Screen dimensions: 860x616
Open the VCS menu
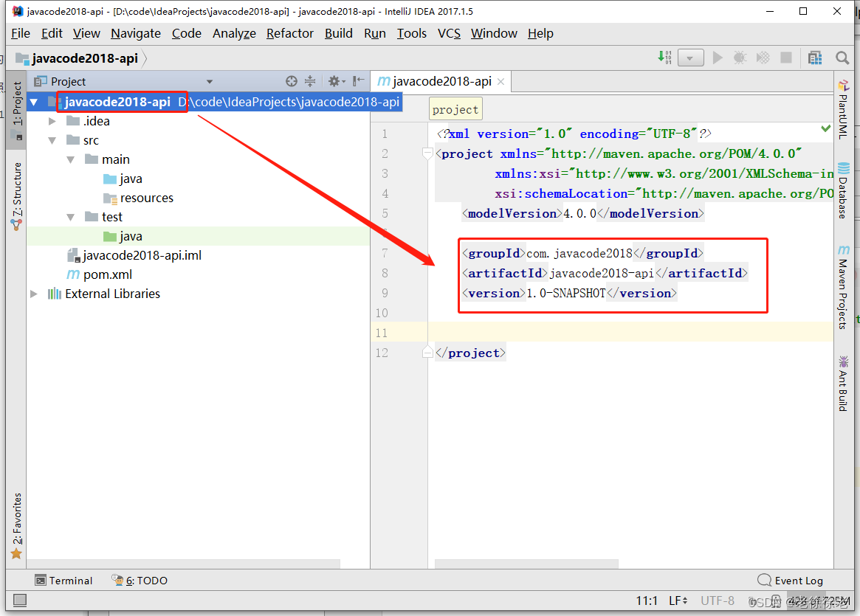pyautogui.click(x=449, y=33)
